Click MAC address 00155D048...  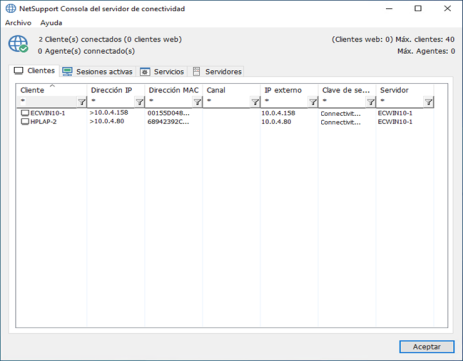[x=168, y=113]
